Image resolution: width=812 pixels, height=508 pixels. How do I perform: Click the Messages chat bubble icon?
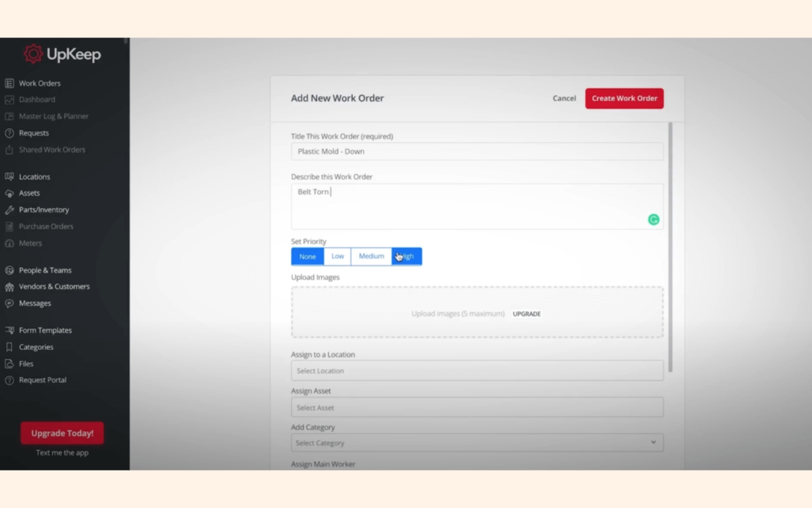[9, 304]
